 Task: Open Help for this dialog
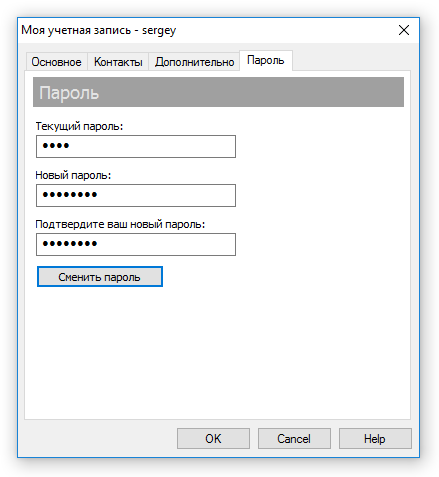[x=375, y=438]
